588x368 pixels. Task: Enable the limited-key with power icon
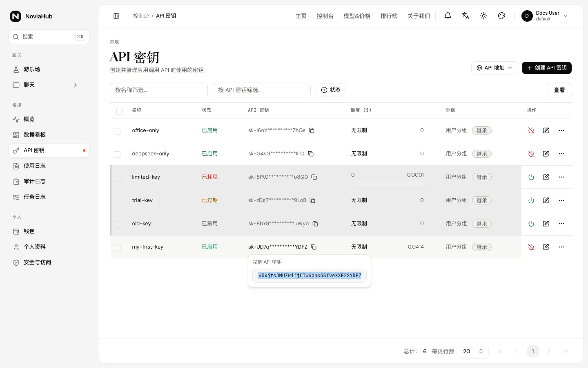pos(531,177)
